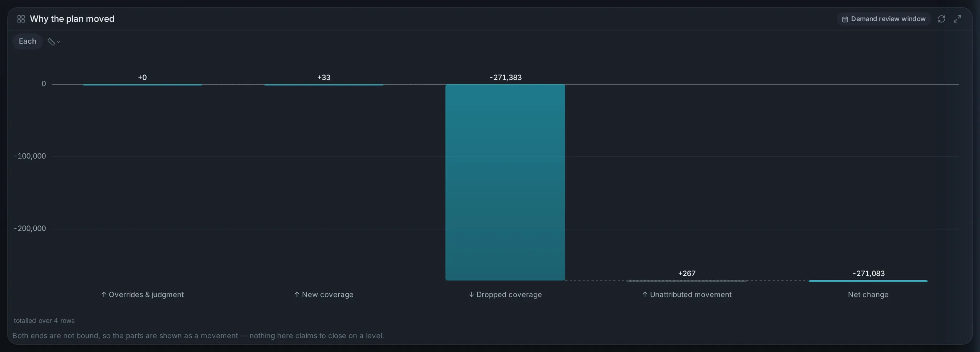This screenshot has height=352, width=980.
Task: Click the Net change bar line
Action: coord(868,281)
